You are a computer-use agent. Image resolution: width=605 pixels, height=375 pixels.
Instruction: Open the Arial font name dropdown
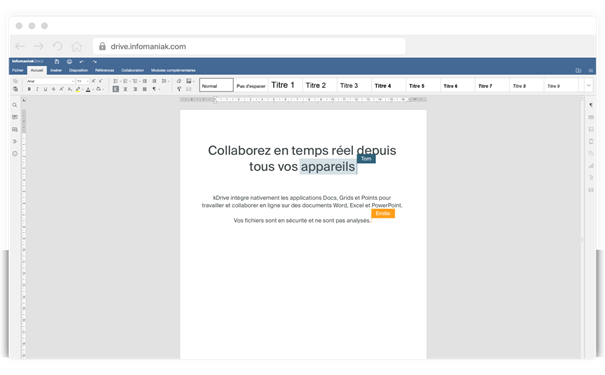click(x=73, y=81)
